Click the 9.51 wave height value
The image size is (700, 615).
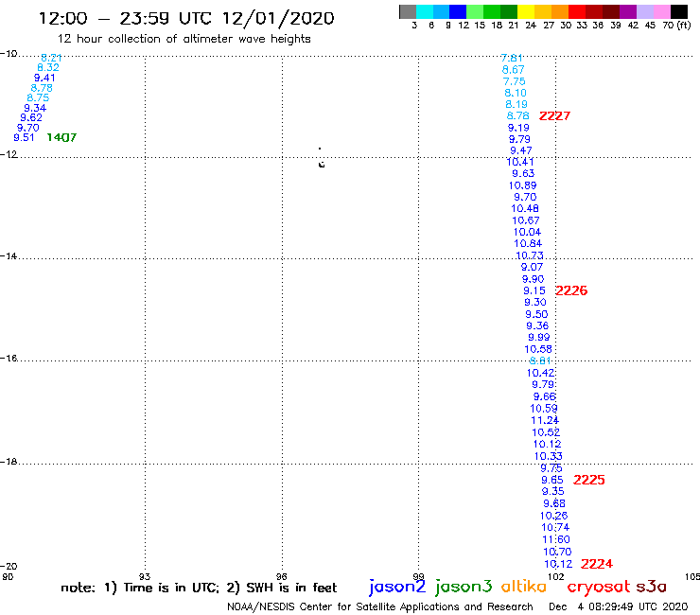[x=24, y=137]
